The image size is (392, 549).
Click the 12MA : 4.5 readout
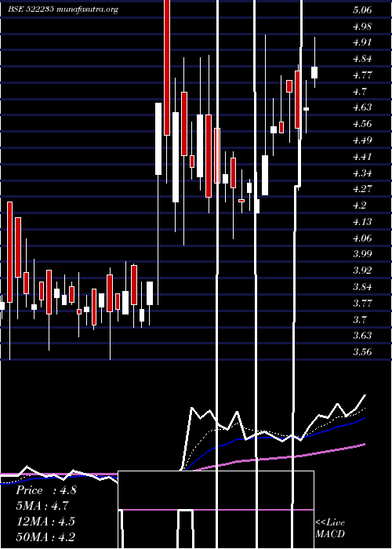click(45, 522)
